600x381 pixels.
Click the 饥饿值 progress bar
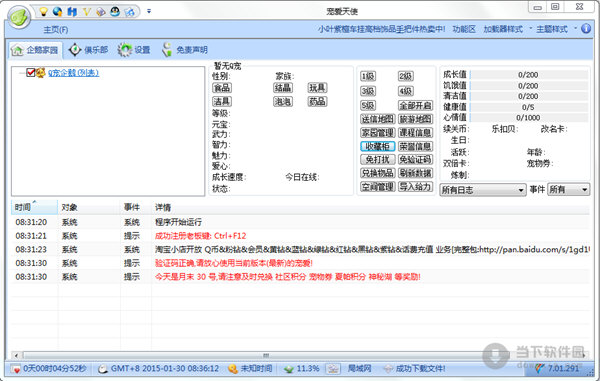[528, 86]
